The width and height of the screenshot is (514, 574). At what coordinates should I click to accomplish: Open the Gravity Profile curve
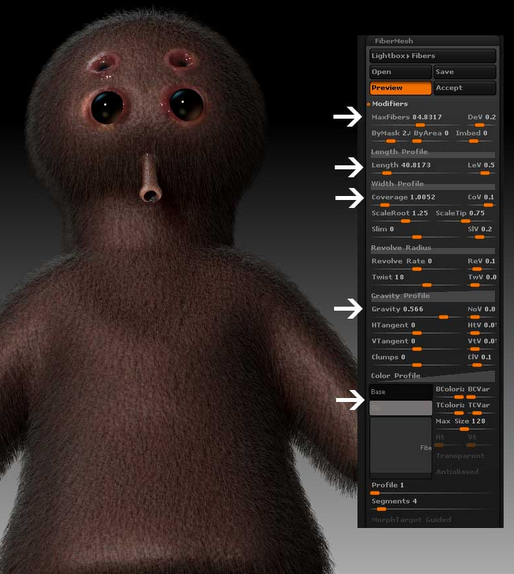[432, 296]
